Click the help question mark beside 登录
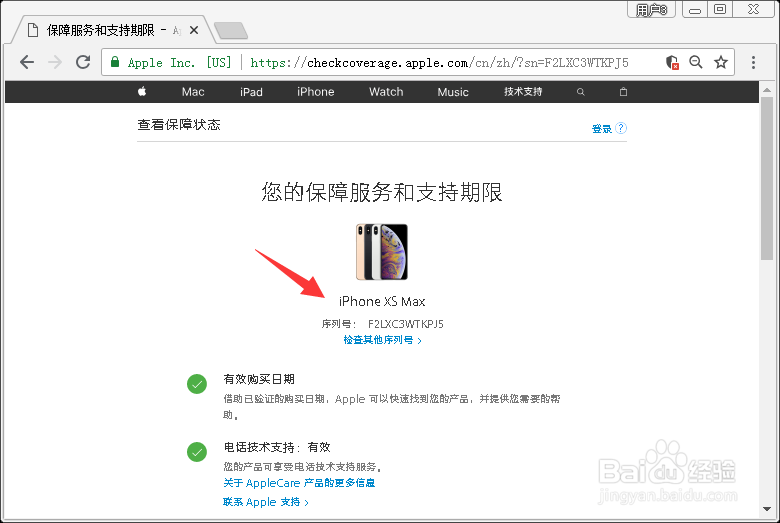Viewport: 780px width, 523px height. point(621,128)
